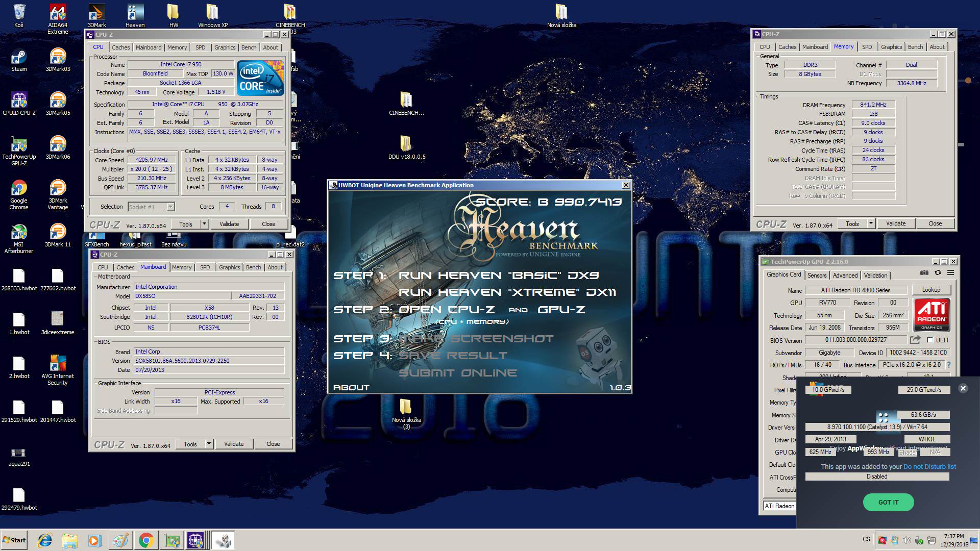Click GPU-Z refresh icon
980x551 pixels.
(x=938, y=273)
